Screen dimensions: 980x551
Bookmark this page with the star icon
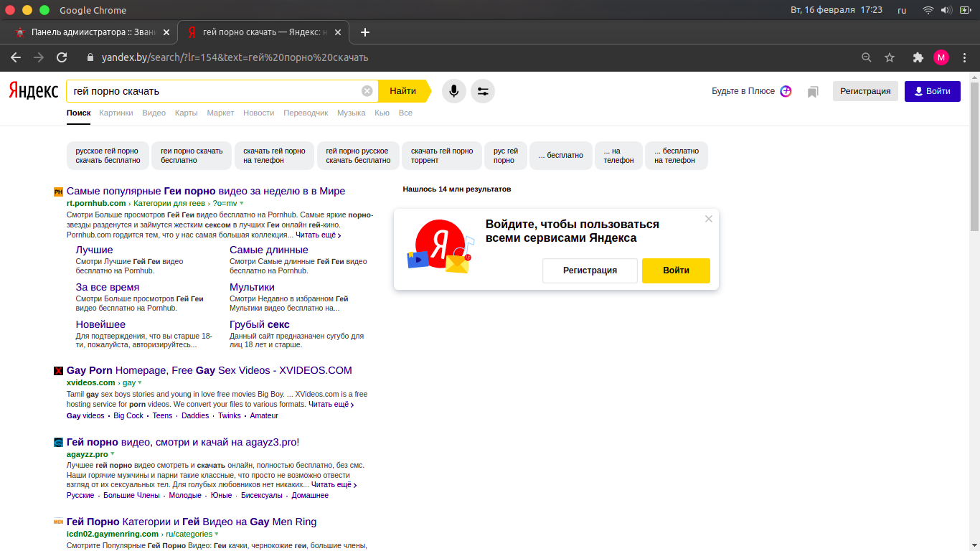pos(890,57)
